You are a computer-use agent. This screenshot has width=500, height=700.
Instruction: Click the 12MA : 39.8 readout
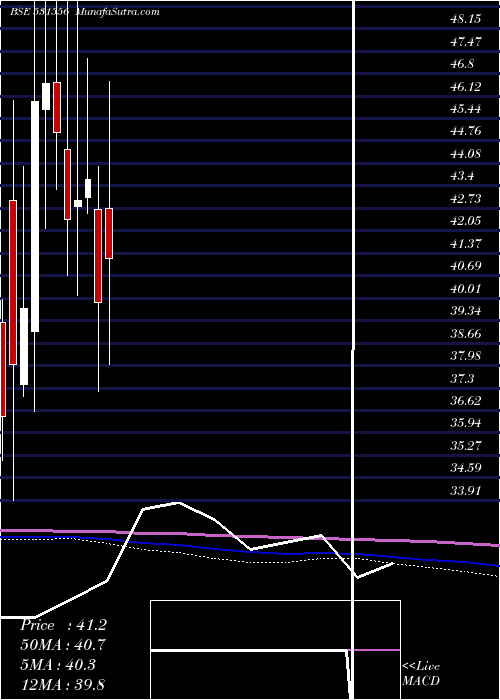pos(62,684)
